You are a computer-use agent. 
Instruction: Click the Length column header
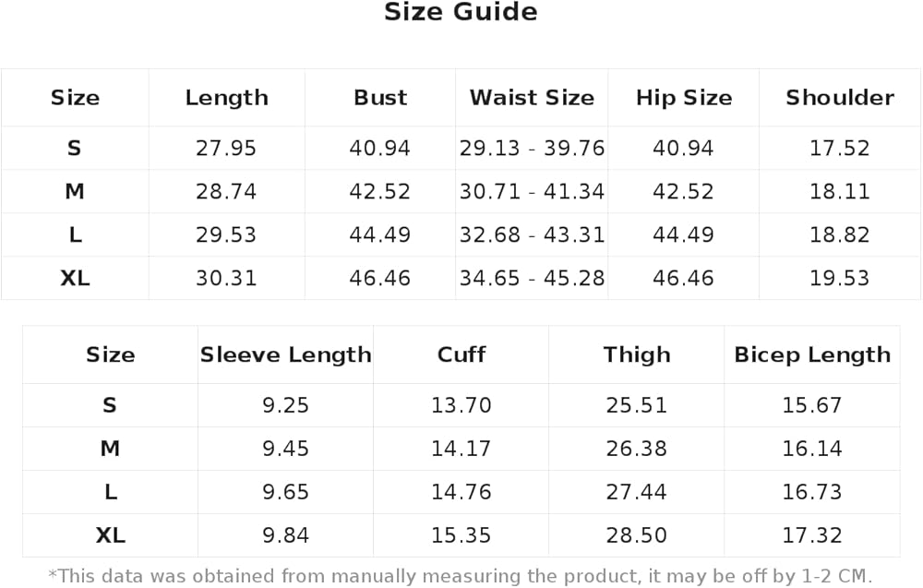pyautogui.click(x=226, y=98)
